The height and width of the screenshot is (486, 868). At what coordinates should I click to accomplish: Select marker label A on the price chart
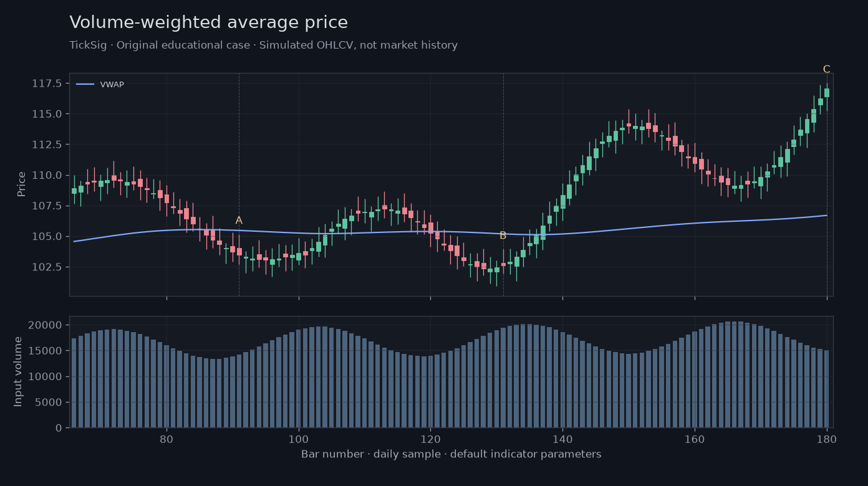[x=239, y=221]
